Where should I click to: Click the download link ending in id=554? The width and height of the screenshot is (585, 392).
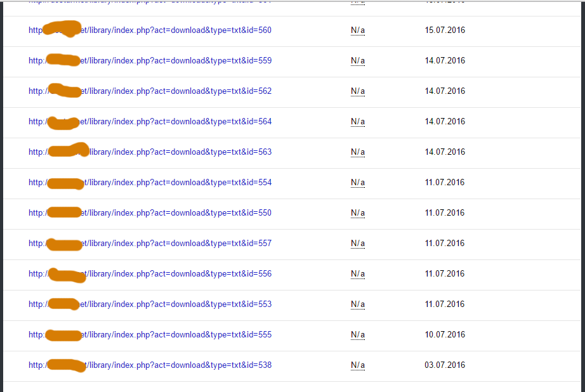click(178, 183)
